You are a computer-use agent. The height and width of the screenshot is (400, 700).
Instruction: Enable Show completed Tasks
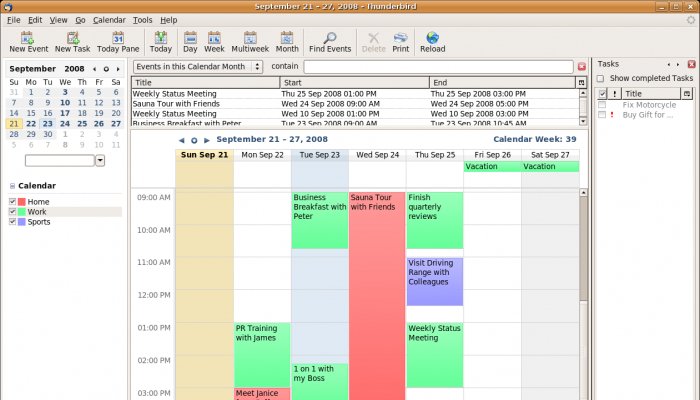[600, 79]
